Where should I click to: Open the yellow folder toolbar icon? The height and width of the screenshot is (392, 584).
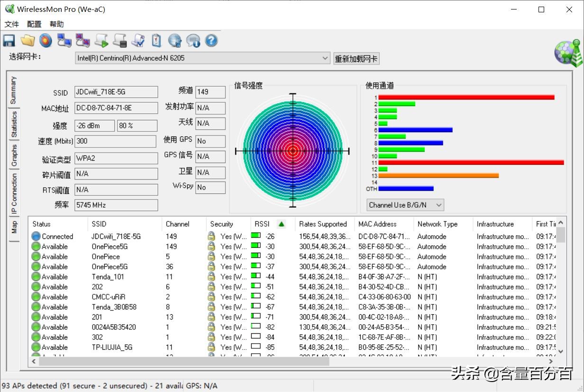(28, 41)
